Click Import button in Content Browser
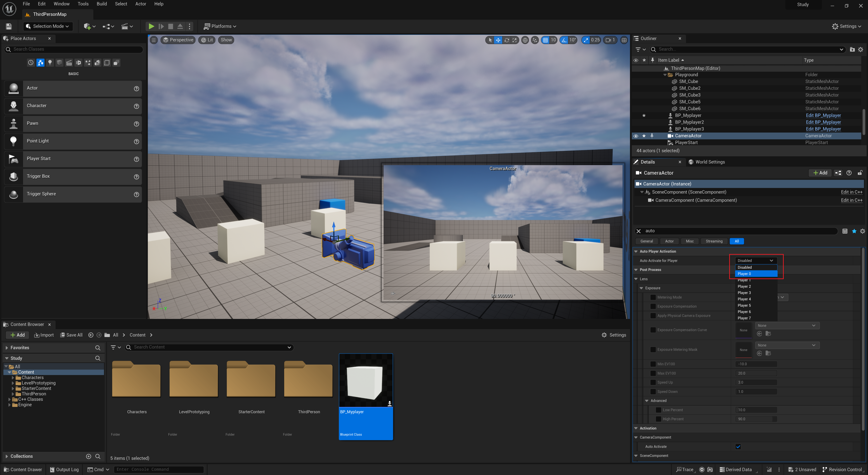 [x=44, y=335]
